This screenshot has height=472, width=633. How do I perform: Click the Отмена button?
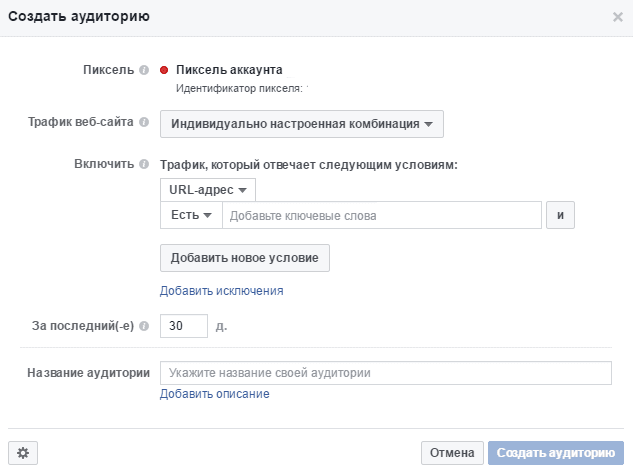click(452, 453)
